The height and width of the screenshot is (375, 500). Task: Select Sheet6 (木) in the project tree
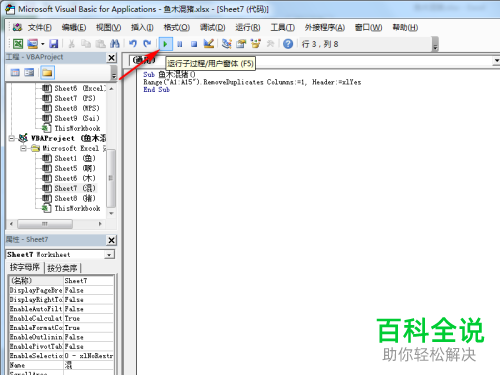(69, 178)
